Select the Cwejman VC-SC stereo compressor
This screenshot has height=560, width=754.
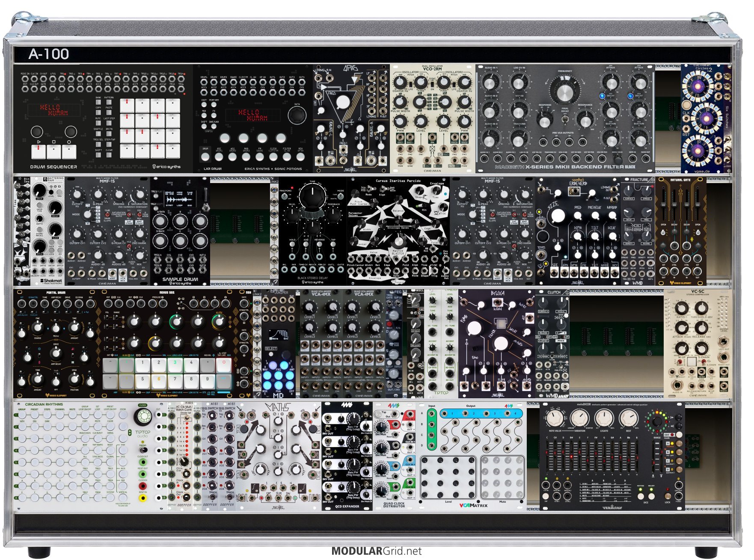coord(698,344)
